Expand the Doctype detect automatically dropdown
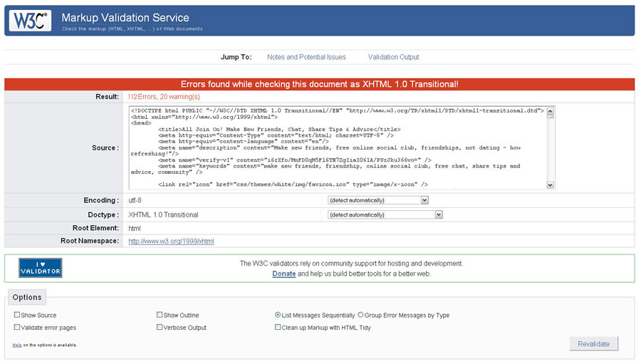The image size is (641, 364). click(385, 214)
